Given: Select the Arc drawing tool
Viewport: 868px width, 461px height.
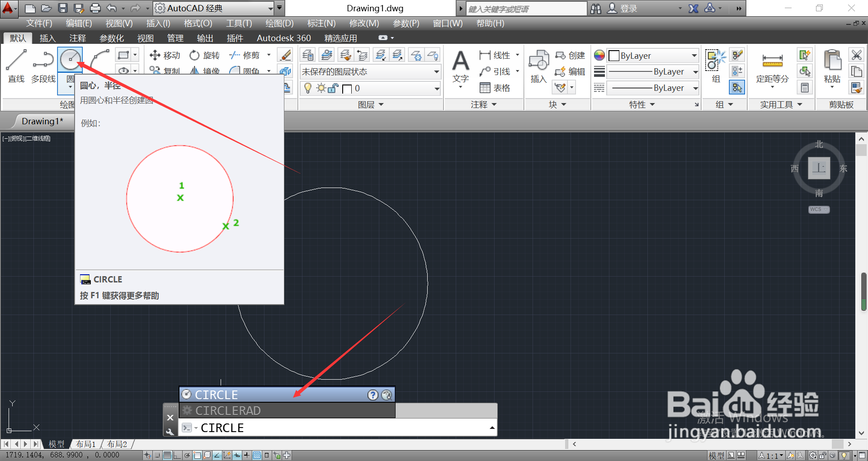Looking at the screenshot, I should pyautogui.click(x=100, y=60).
